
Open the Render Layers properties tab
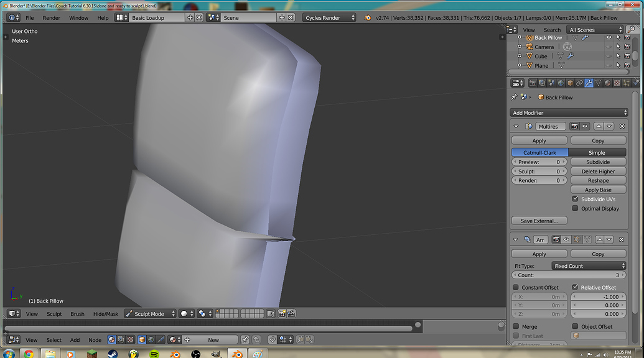542,83
